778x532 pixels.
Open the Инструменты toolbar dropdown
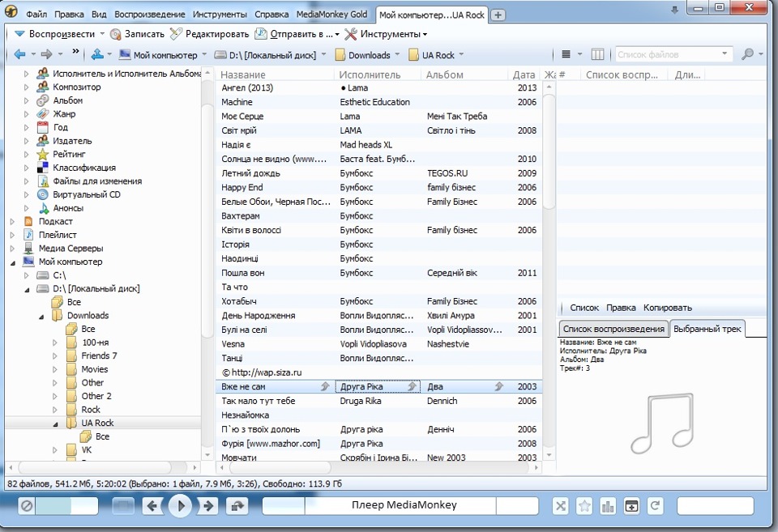(x=386, y=34)
